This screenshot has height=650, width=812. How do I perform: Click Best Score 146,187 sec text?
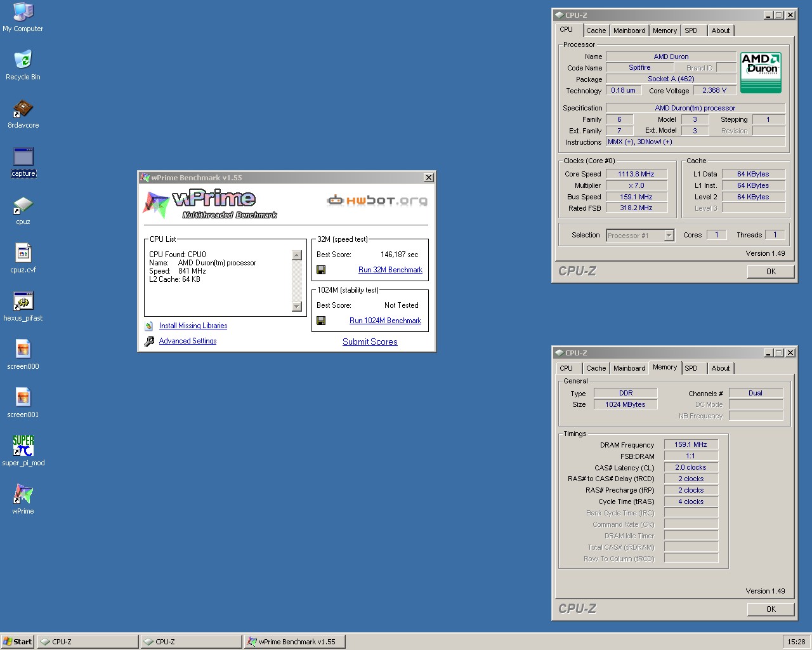400,255
